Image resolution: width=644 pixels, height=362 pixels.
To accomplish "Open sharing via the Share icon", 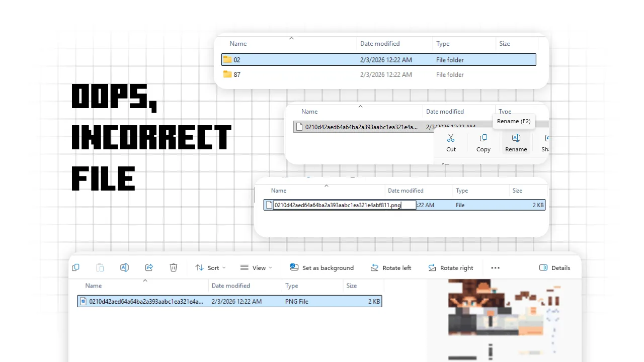I will coord(149,267).
